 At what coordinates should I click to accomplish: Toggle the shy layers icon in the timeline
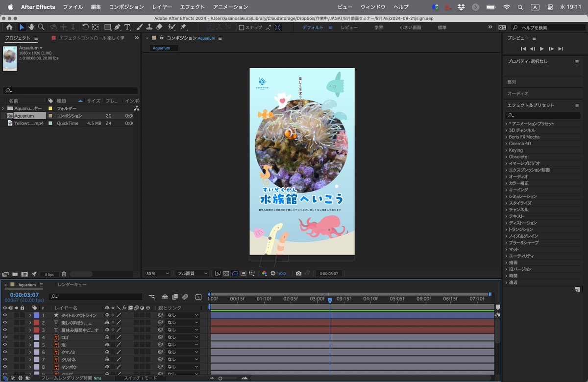165,297
